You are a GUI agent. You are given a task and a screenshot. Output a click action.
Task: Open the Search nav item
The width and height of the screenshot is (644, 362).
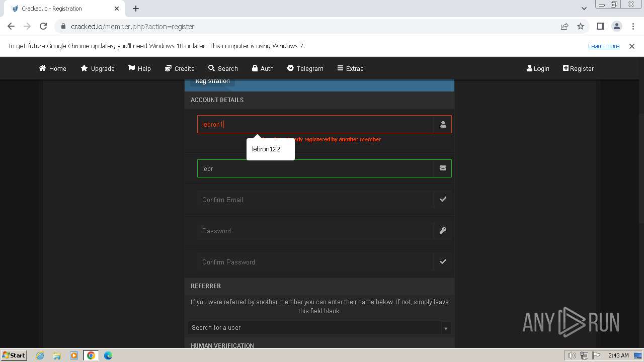(x=223, y=68)
